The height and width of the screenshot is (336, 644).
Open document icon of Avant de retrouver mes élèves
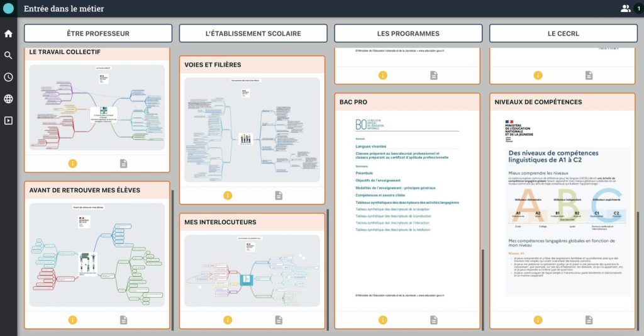(124, 320)
